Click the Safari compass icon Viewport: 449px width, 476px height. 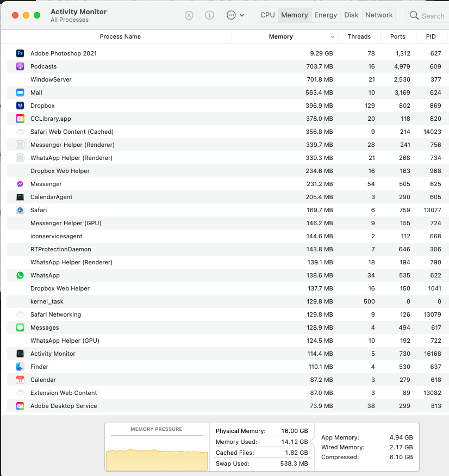[x=20, y=210]
